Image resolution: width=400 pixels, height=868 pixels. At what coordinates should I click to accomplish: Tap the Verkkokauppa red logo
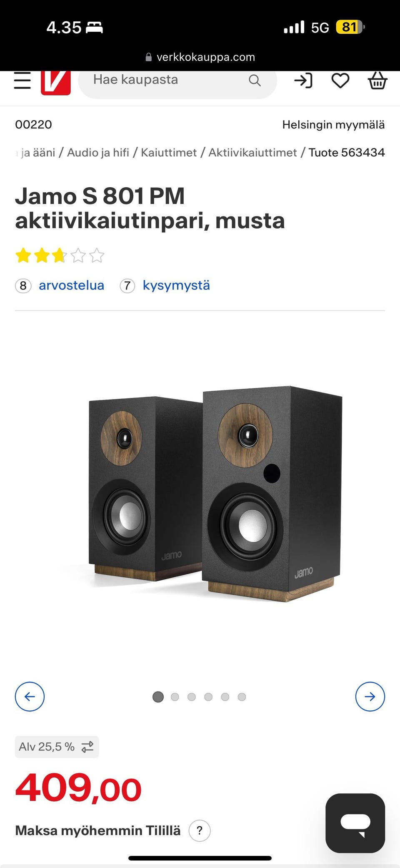point(56,83)
